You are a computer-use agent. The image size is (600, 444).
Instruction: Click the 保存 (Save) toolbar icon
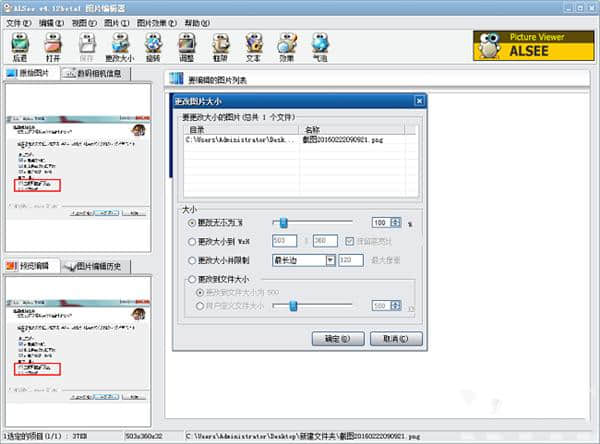pyautogui.click(x=86, y=47)
